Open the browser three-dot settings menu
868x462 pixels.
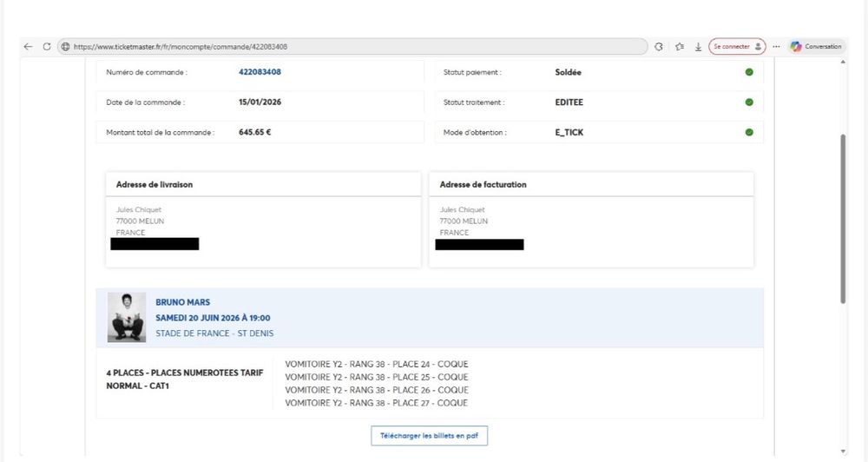pyautogui.click(x=776, y=47)
